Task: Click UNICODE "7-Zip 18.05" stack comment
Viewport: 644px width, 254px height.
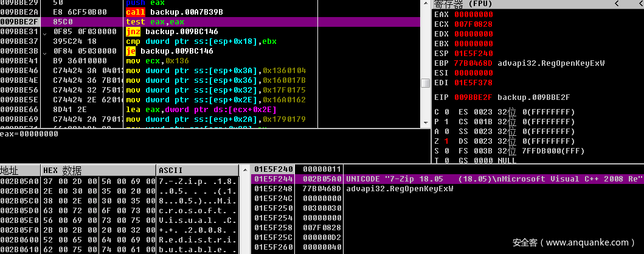Action: click(494, 179)
